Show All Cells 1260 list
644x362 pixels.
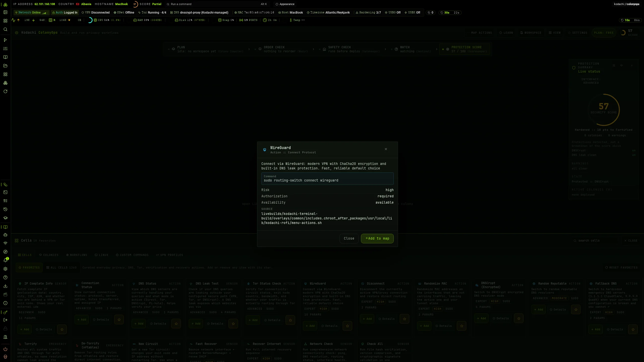[x=62, y=268]
